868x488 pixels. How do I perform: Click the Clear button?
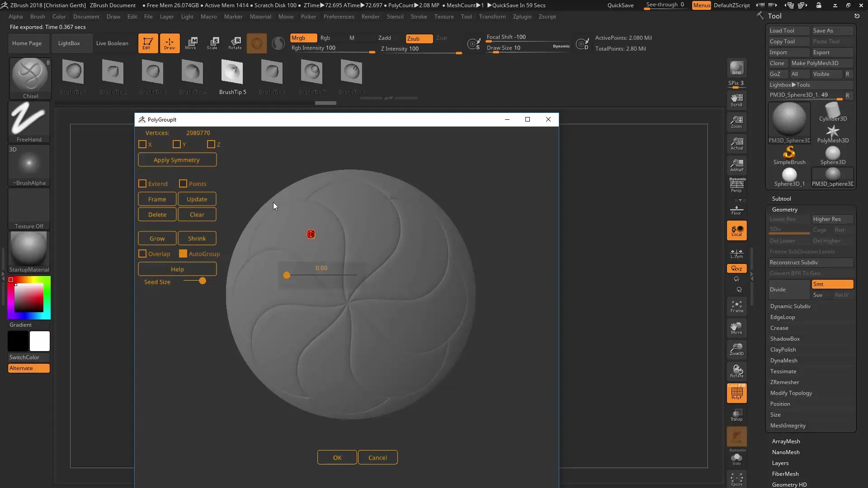197,214
